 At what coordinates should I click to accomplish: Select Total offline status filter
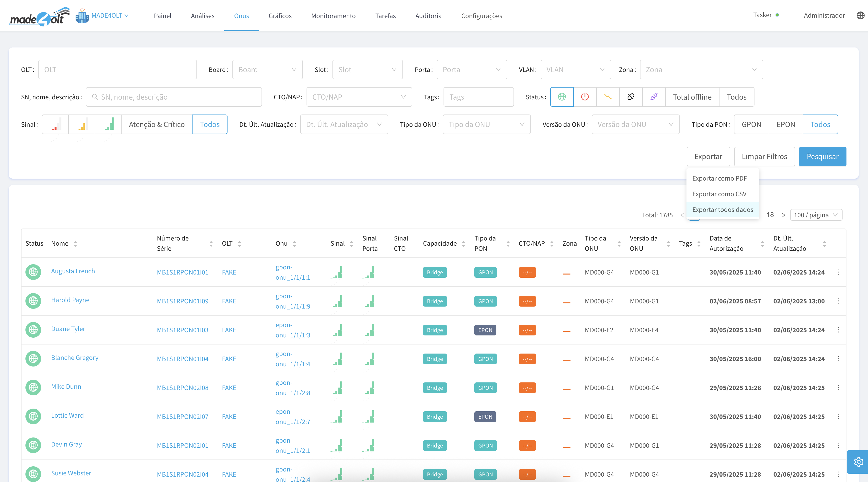692,97
